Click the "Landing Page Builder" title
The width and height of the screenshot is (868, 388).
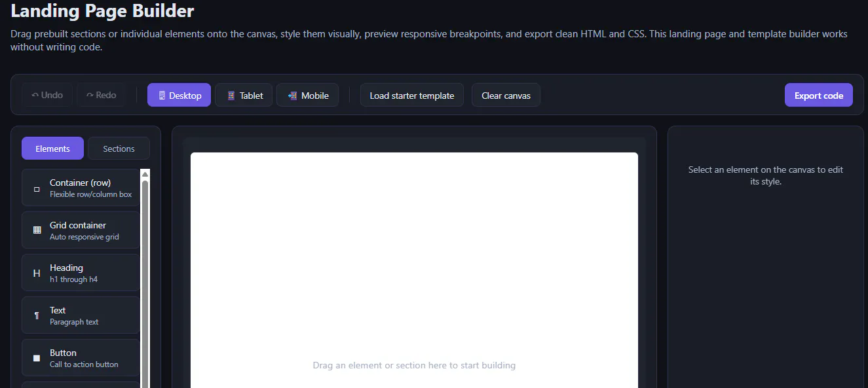pos(102,11)
